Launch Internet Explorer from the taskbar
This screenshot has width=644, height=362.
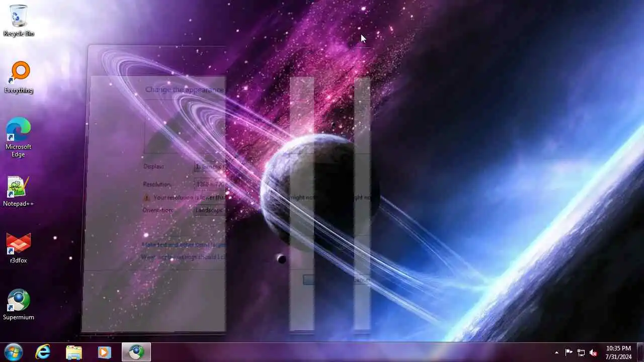[43, 352]
